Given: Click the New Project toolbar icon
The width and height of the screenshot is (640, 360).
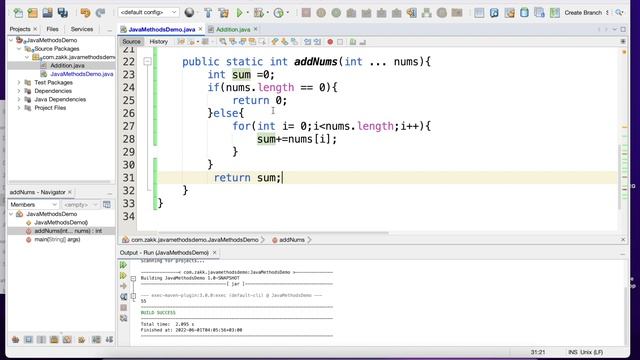Looking at the screenshot, I should click(x=33, y=13).
